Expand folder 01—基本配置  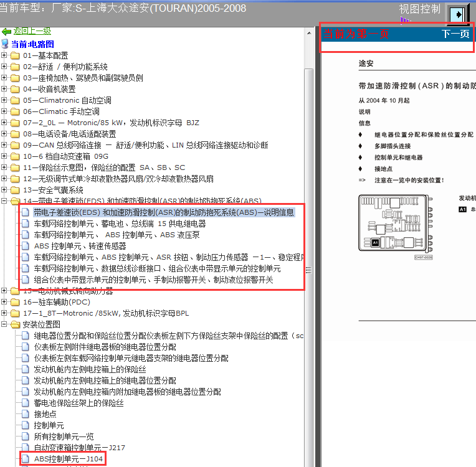click(4, 55)
